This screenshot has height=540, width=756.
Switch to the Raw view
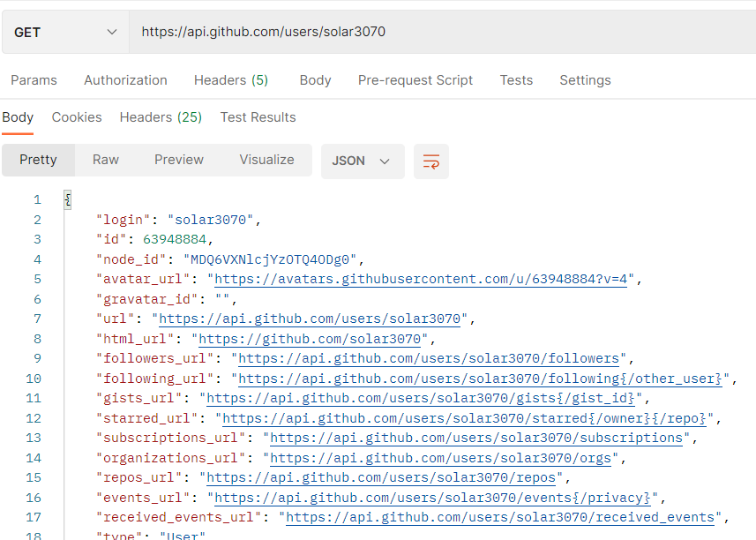tap(106, 160)
